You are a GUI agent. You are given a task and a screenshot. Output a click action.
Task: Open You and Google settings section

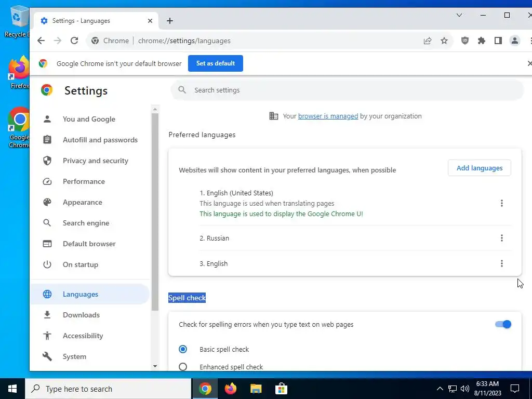[89, 119]
